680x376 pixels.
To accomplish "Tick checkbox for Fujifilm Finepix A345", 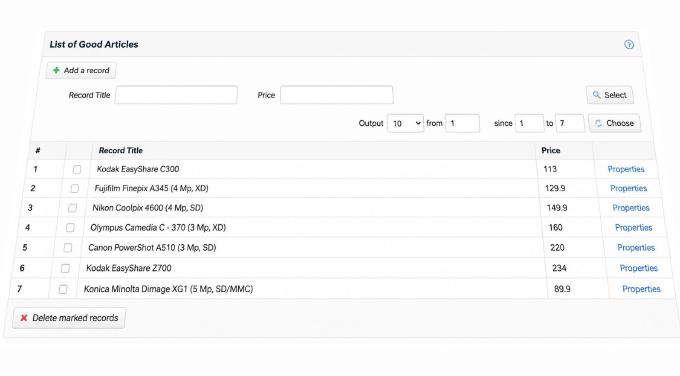I will pyautogui.click(x=75, y=188).
